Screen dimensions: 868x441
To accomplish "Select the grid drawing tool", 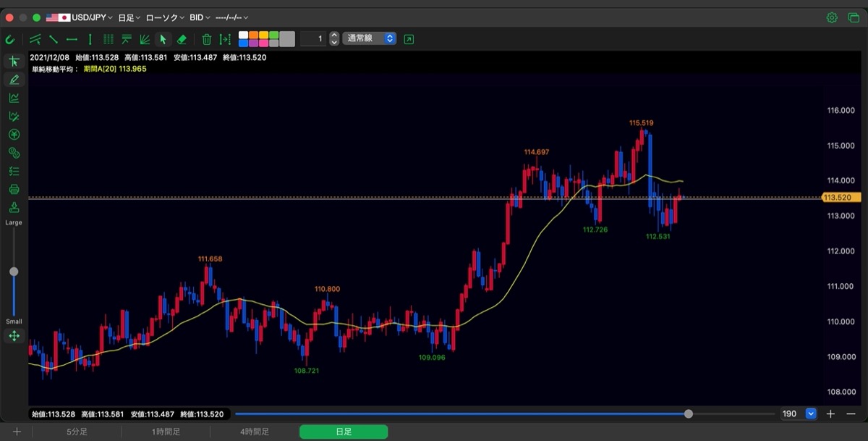I will click(x=109, y=39).
